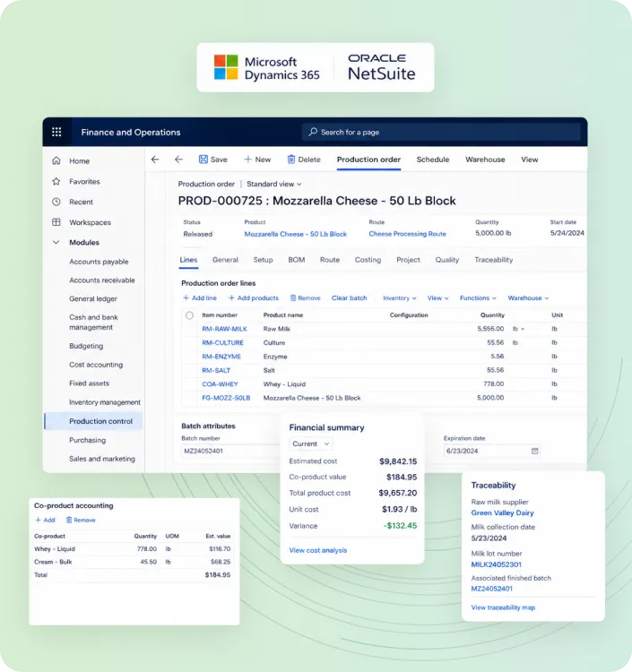Open General ledger module
Image resolution: width=632 pixels, height=672 pixels.
(x=93, y=298)
